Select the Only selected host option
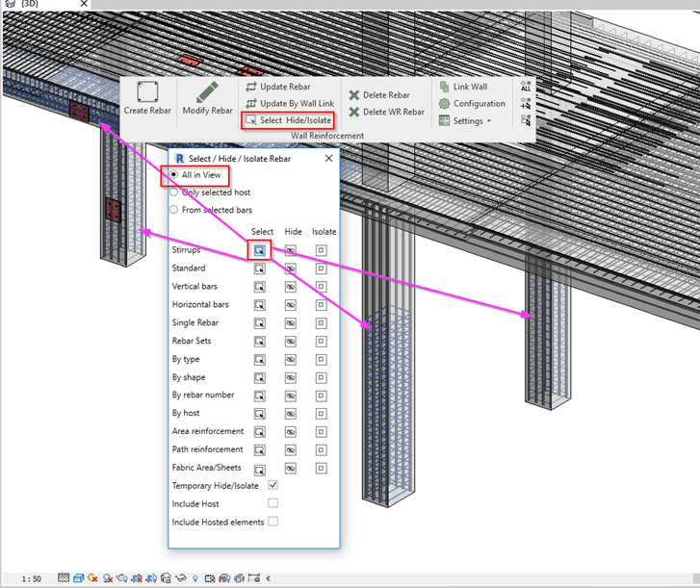This screenshot has height=588, width=700. click(x=174, y=192)
